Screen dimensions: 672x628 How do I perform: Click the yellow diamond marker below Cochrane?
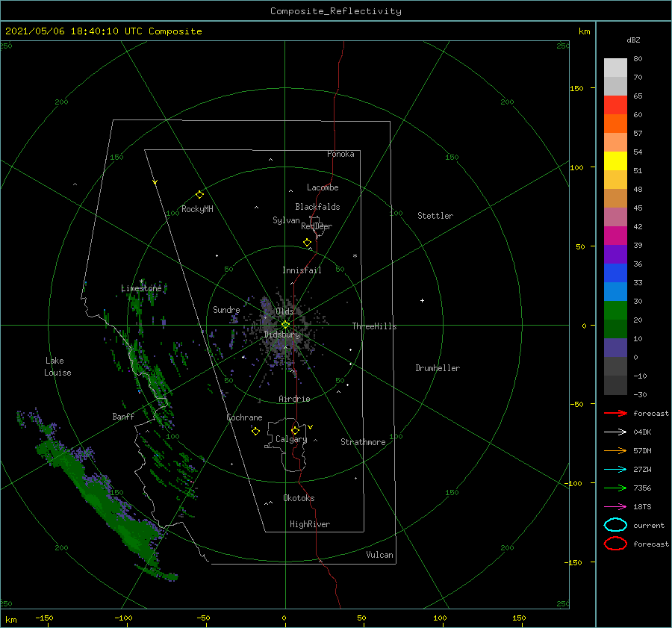click(255, 432)
